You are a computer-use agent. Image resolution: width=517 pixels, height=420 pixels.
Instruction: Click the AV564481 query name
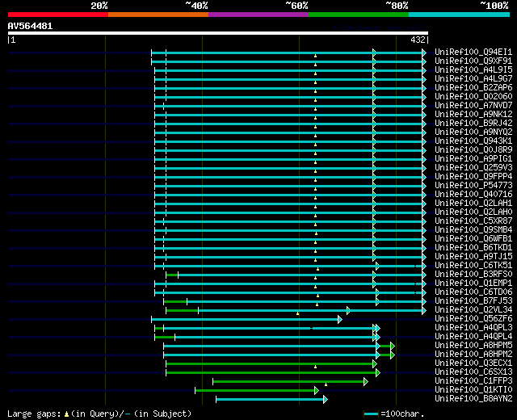(x=31, y=27)
